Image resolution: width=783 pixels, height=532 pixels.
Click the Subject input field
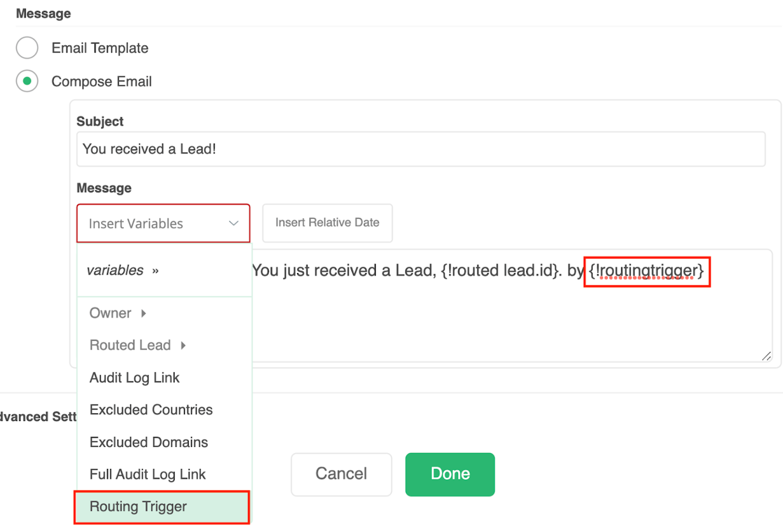pyautogui.click(x=421, y=149)
